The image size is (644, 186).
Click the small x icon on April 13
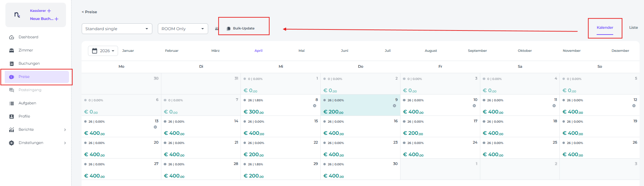(155, 127)
